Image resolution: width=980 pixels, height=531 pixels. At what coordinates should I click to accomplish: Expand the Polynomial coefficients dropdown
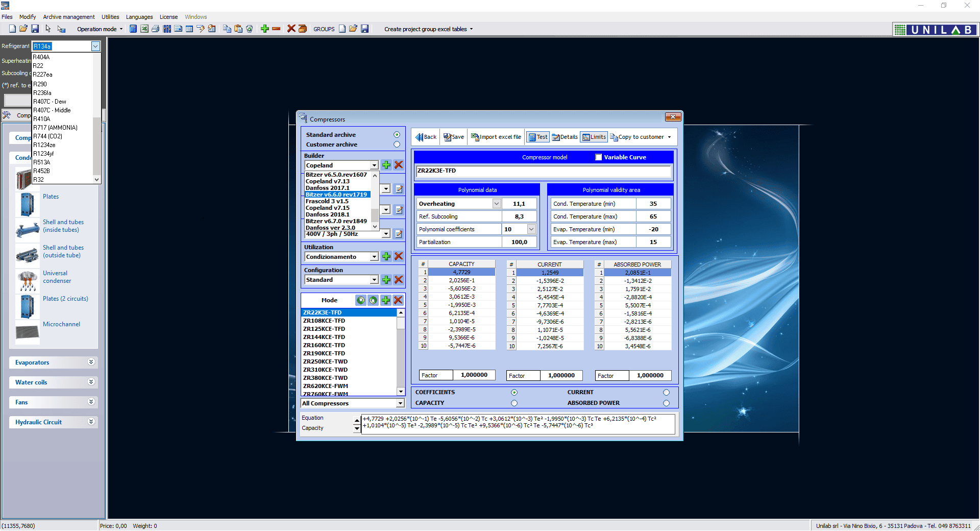[x=531, y=229]
